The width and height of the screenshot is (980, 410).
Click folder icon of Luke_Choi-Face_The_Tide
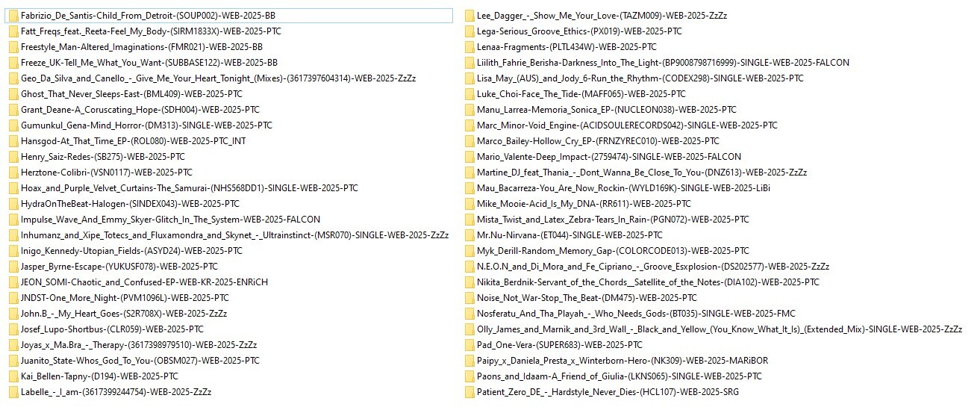click(x=469, y=94)
